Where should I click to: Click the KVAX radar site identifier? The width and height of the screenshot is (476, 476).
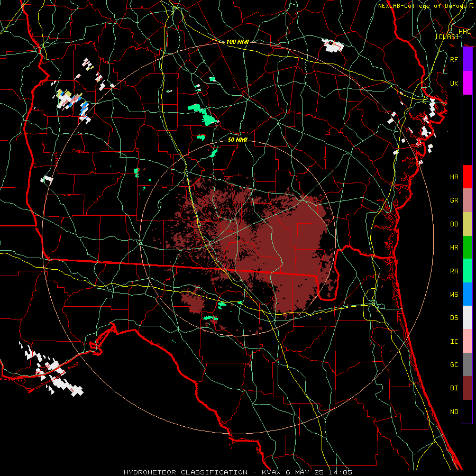tap(271, 472)
